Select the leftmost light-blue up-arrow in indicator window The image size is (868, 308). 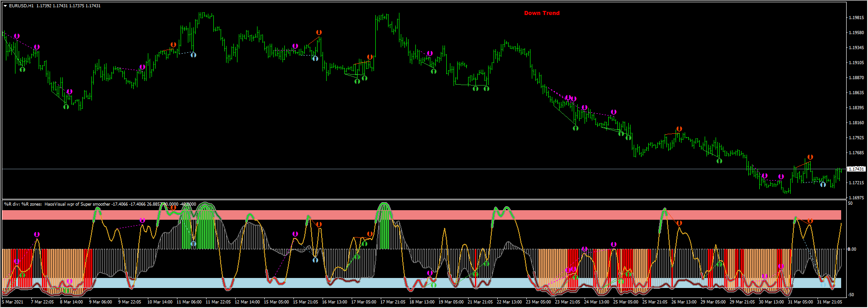[x=193, y=244]
